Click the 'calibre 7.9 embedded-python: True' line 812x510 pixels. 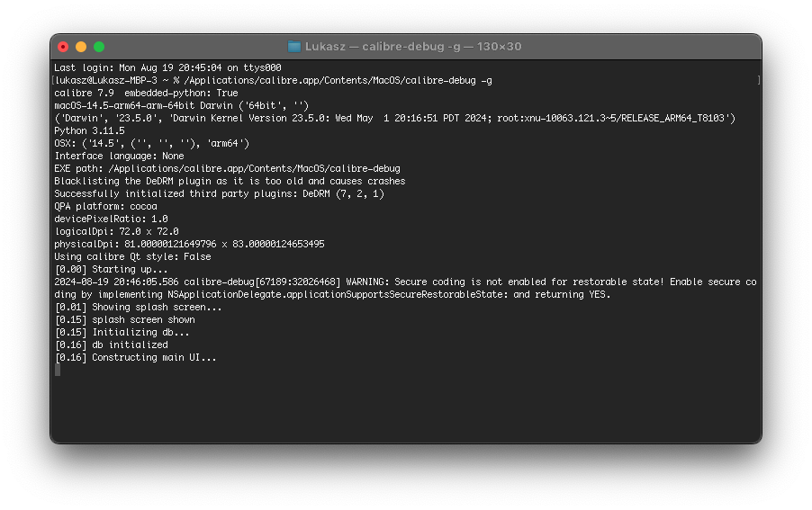(x=146, y=94)
